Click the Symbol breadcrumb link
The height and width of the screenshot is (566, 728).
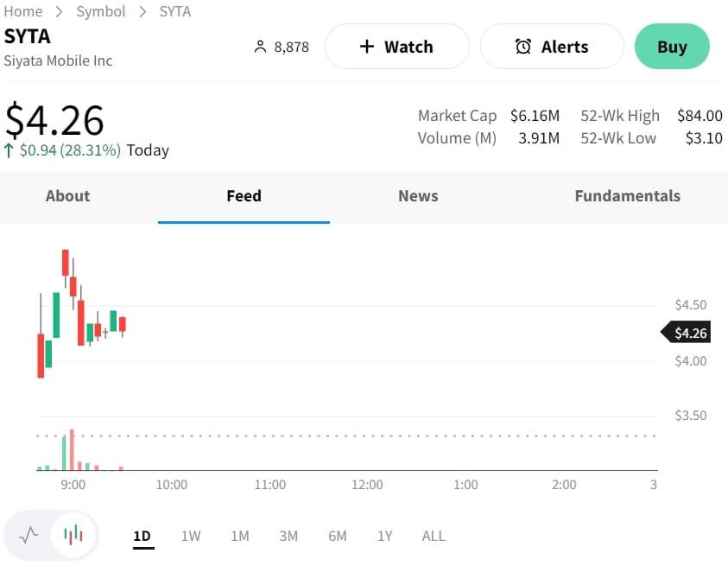click(101, 11)
